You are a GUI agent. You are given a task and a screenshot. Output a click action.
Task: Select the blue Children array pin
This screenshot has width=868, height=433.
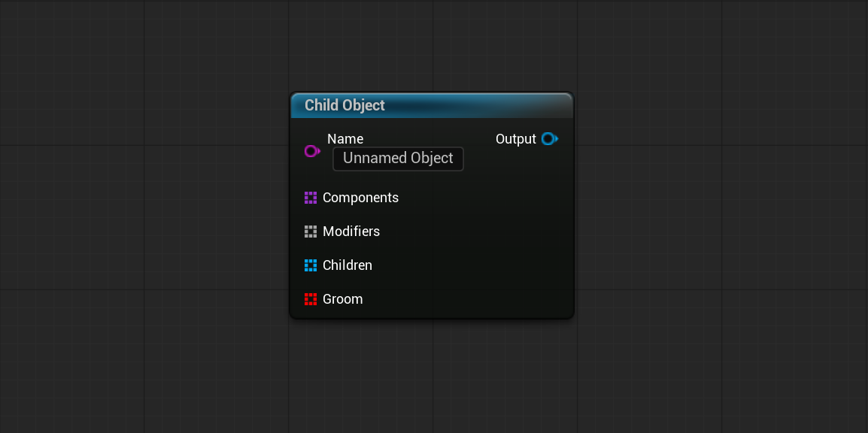pyautogui.click(x=311, y=265)
